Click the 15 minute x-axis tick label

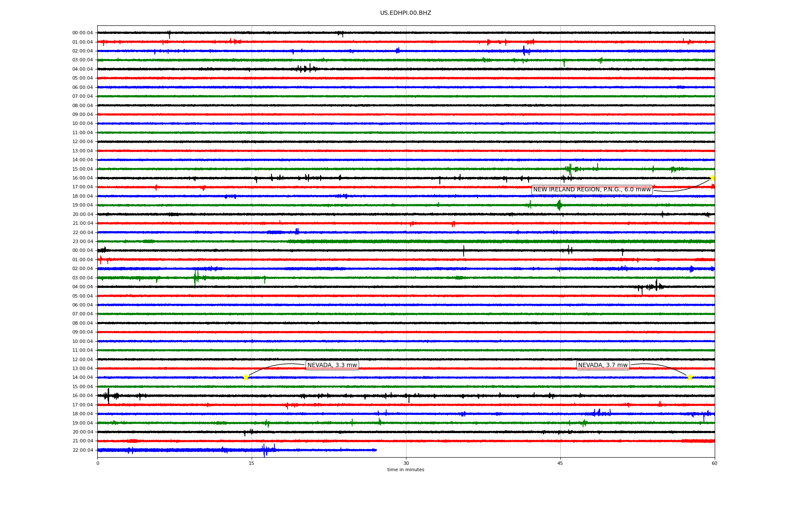tap(252, 463)
